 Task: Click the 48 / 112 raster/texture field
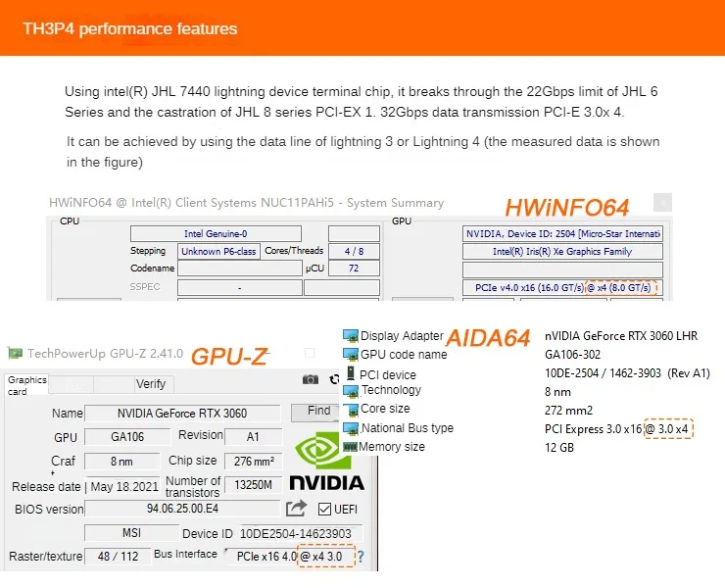pyautogui.click(x=118, y=556)
